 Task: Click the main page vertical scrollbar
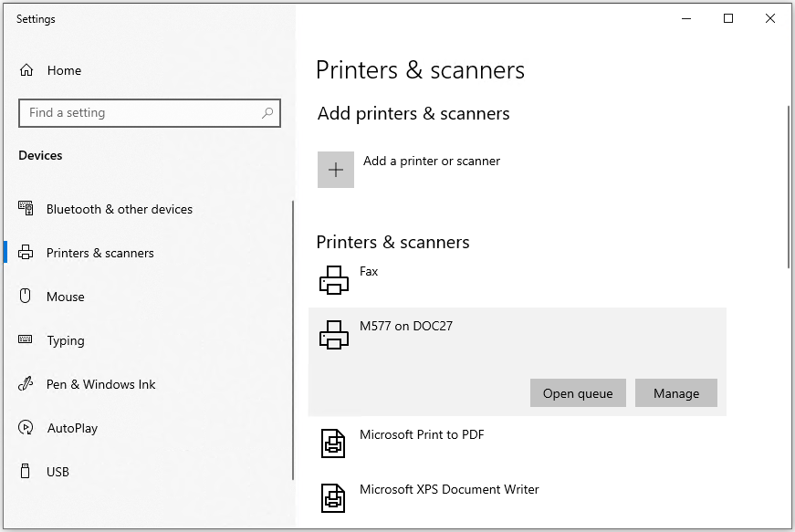(x=789, y=186)
